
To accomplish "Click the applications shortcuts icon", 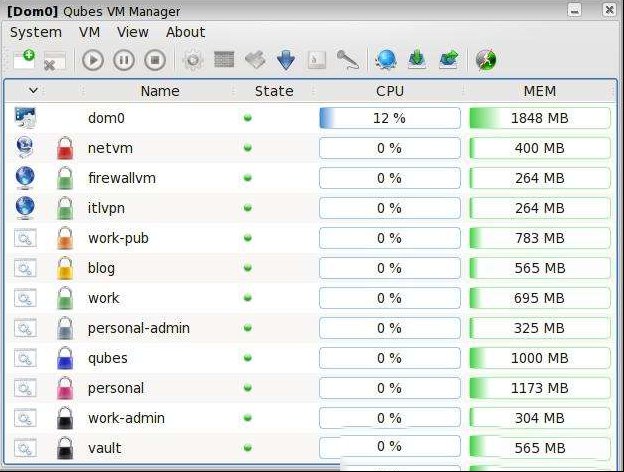I will tap(255, 60).
